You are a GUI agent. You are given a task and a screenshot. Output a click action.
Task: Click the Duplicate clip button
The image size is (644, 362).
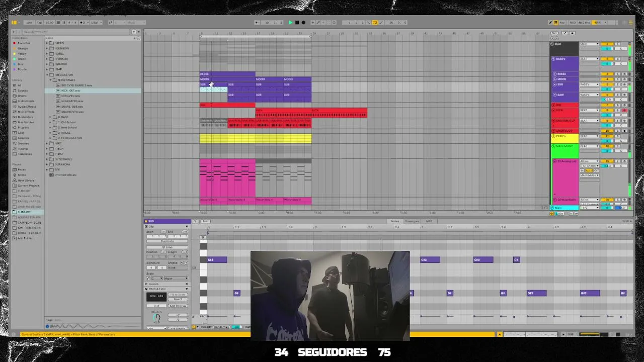(167, 241)
